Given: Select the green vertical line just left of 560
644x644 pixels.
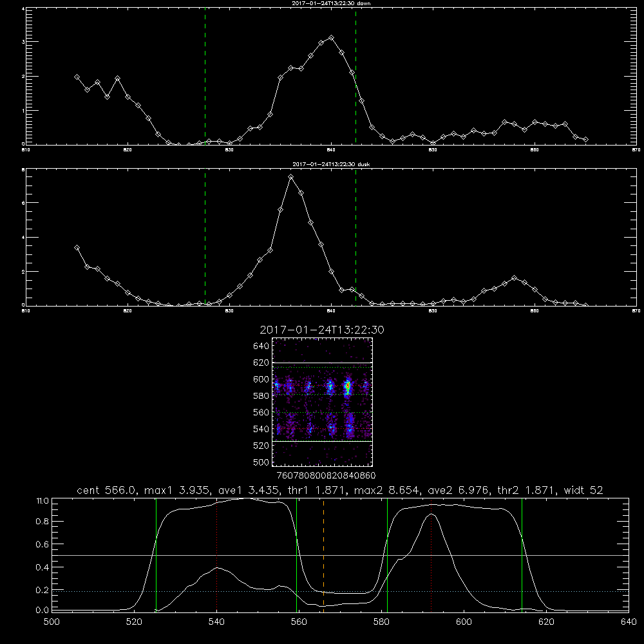Looking at the screenshot, I should click(296, 554).
